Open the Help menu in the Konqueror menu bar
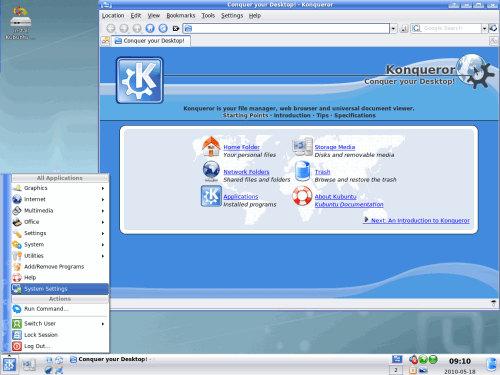 pos(255,16)
